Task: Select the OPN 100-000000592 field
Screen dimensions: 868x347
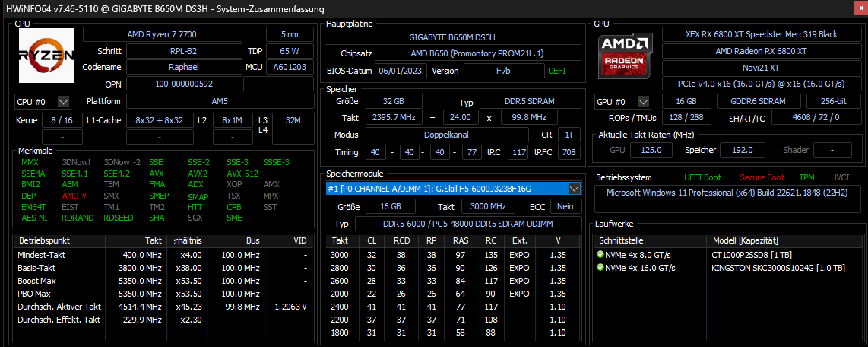Action: pos(184,84)
